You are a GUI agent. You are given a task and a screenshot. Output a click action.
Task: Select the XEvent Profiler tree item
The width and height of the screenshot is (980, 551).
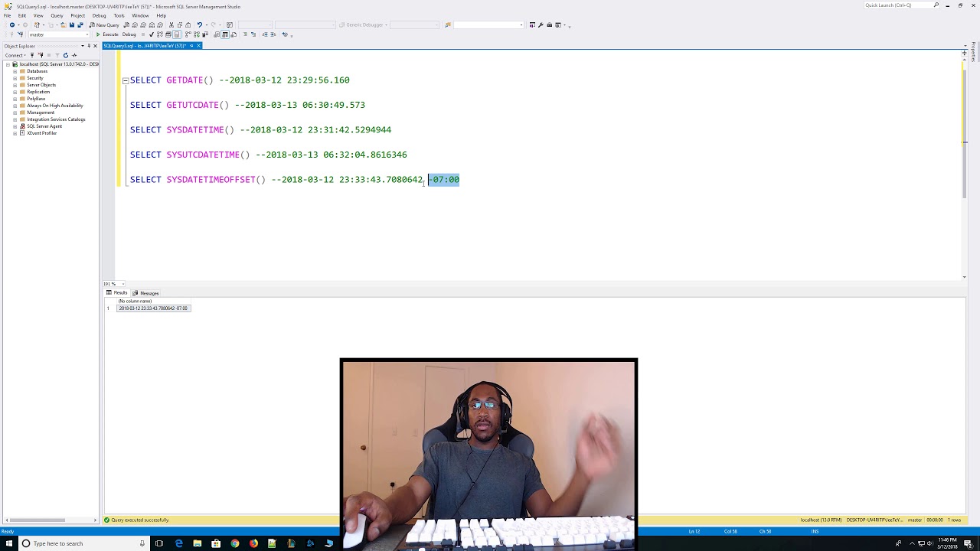[41, 133]
